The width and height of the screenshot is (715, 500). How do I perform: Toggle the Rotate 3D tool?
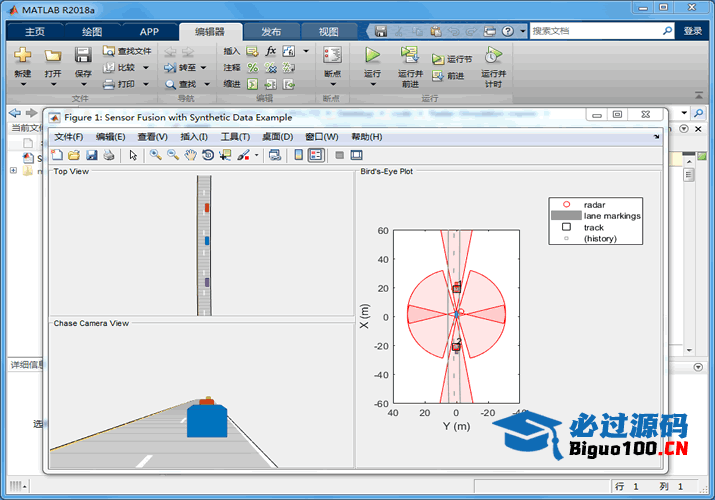(208, 155)
